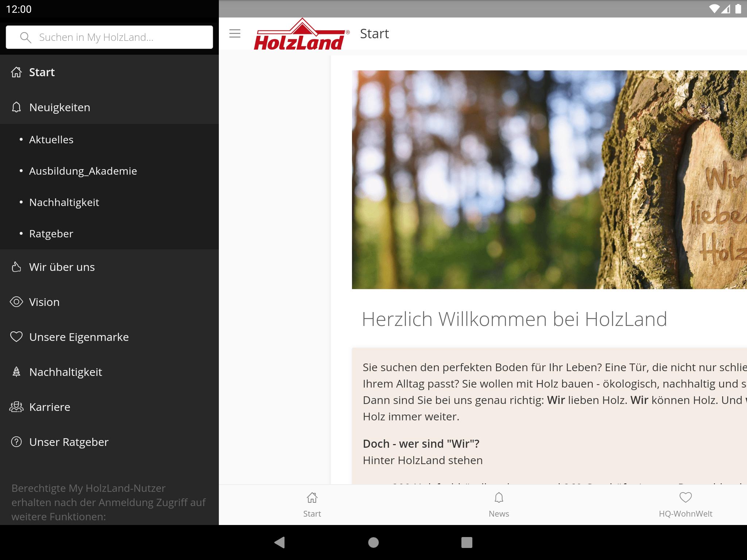The height and width of the screenshot is (560, 747).
Task: Open the Karriere menu entry
Action: 109,407
